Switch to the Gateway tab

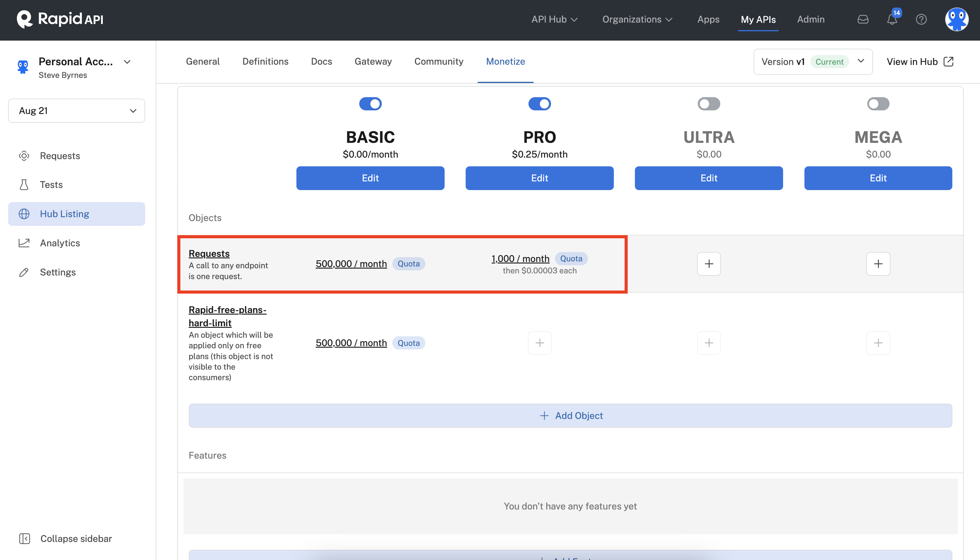[x=373, y=62]
